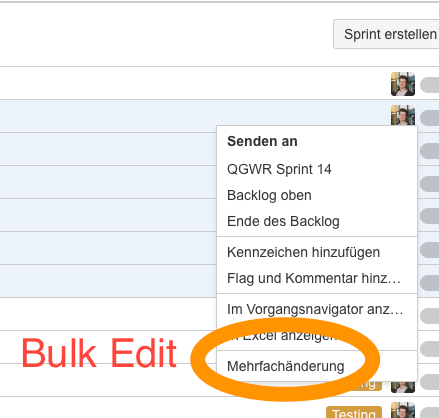Click estimate badge in first backlog row
The height and width of the screenshot is (418, 439).
pos(430,85)
